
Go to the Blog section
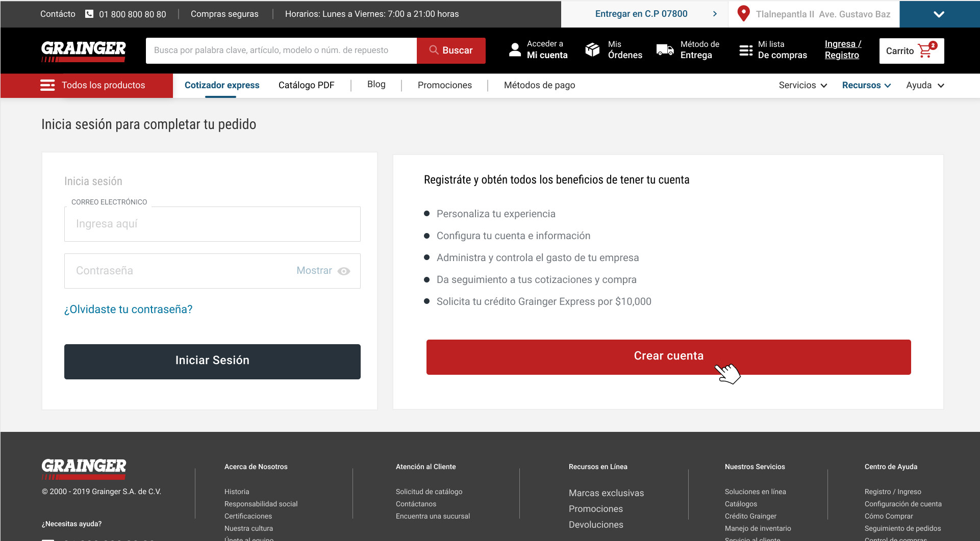pos(376,84)
